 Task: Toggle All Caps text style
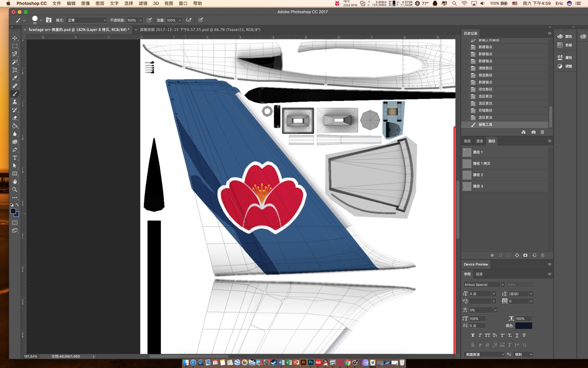[x=488, y=335]
